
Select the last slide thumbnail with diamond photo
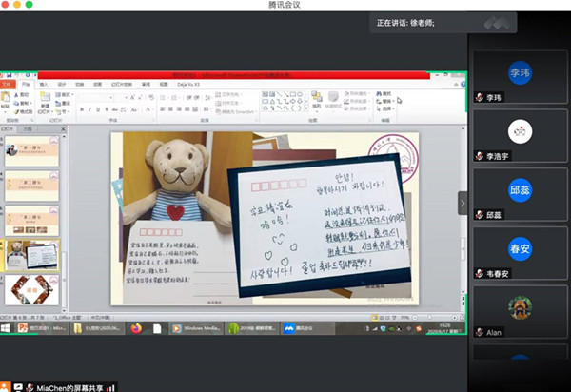(31, 290)
